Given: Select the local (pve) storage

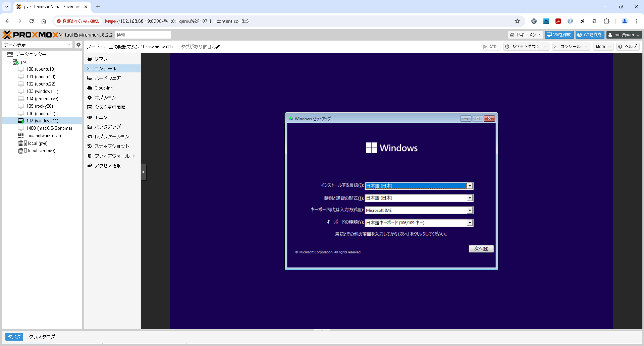Looking at the screenshot, I should pos(38,143).
